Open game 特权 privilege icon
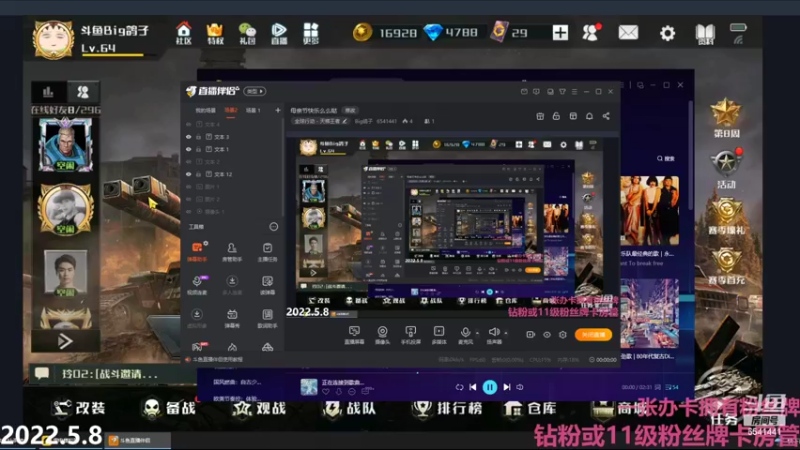 (215, 33)
